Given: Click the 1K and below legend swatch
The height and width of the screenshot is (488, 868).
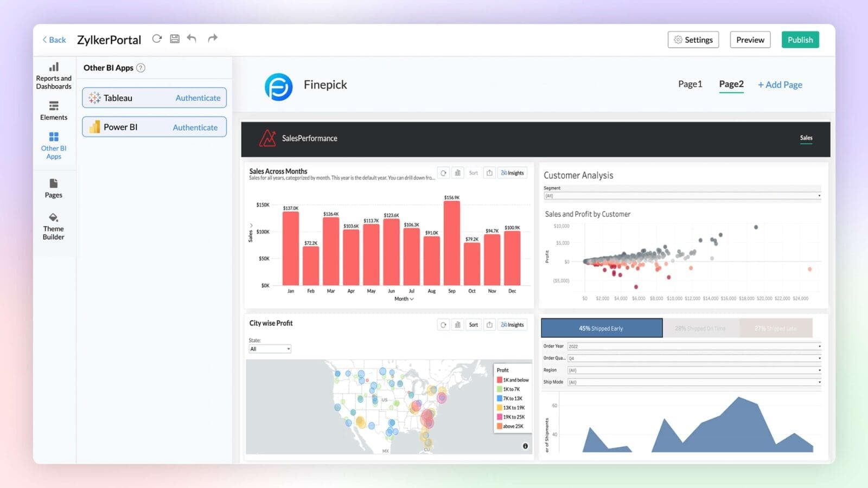Looking at the screenshot, I should pos(500,380).
